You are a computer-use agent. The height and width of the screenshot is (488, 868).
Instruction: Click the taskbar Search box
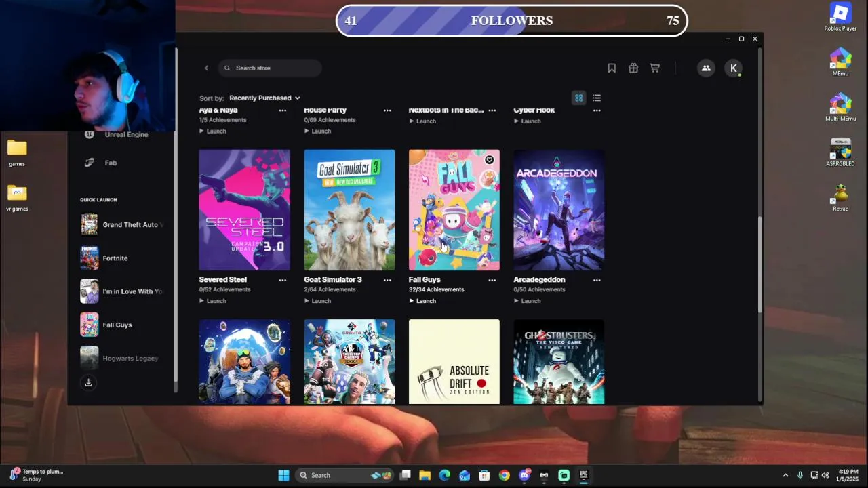pyautogui.click(x=346, y=475)
